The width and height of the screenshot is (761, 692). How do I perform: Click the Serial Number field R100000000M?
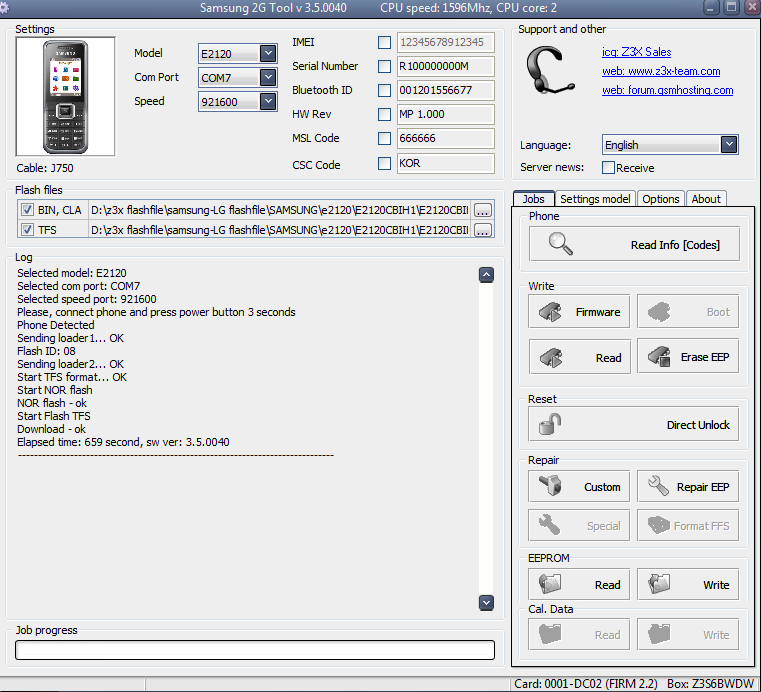446,66
